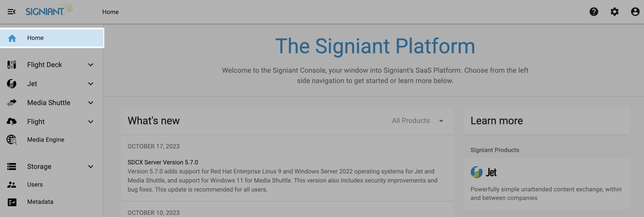
Task: Expand the Jet menu chevron
Action: pyautogui.click(x=91, y=84)
